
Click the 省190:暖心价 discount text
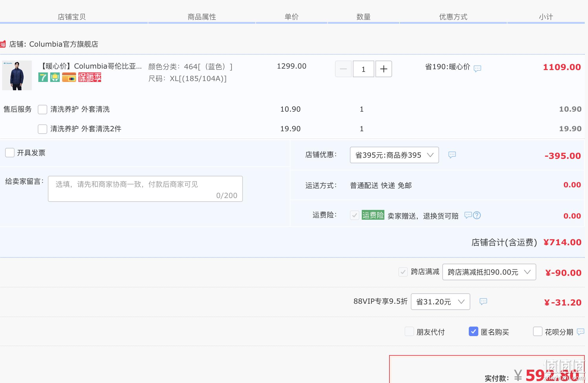(448, 67)
